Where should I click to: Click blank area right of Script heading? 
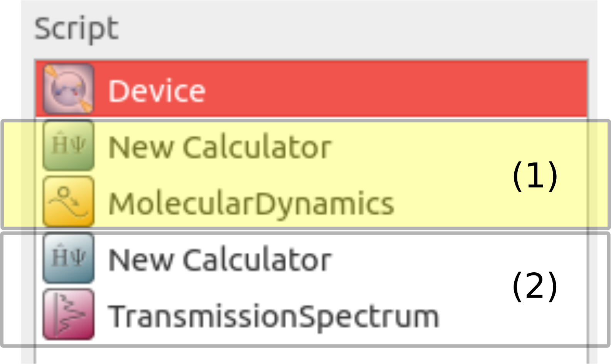(347, 29)
